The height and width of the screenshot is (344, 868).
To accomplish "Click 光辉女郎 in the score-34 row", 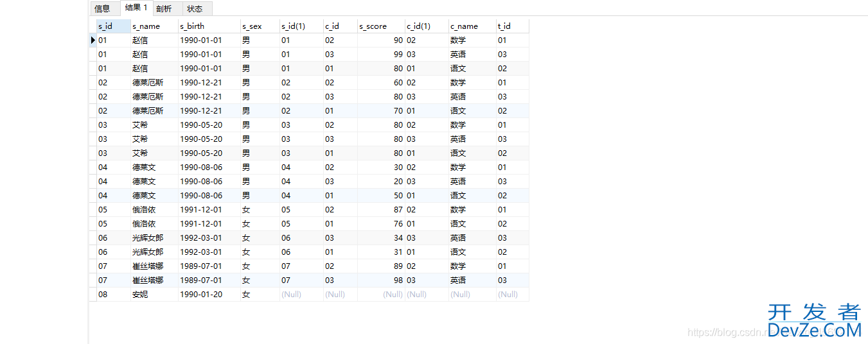I will [148, 238].
